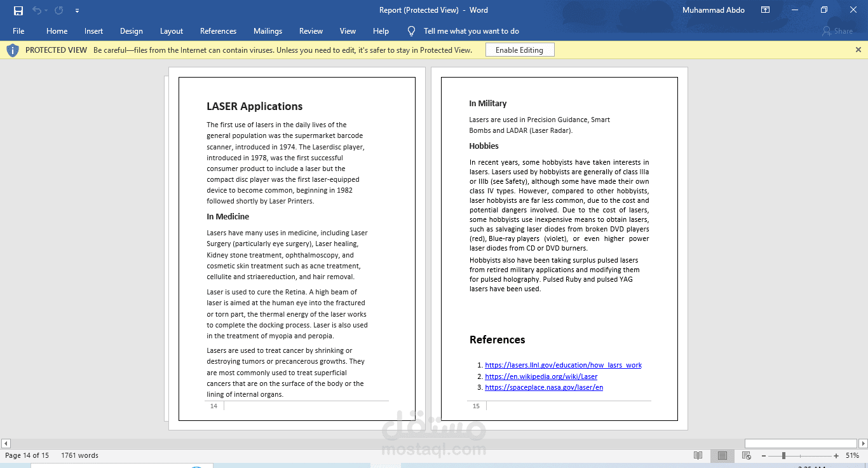Screen dimensions: 868x468
Task: Click the In Medicine subheading
Action: coord(227,217)
